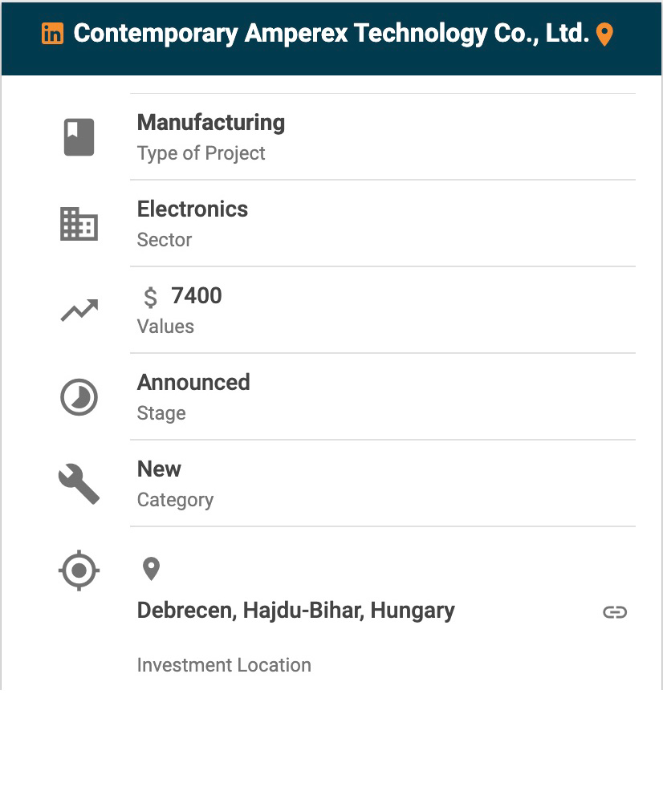Click the pie clock icon beside Stage

[79, 397]
